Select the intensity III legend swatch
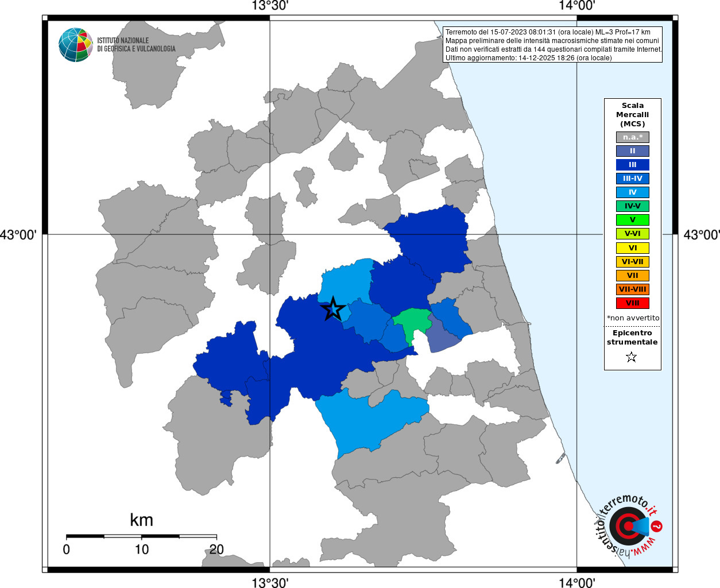 click(633, 165)
